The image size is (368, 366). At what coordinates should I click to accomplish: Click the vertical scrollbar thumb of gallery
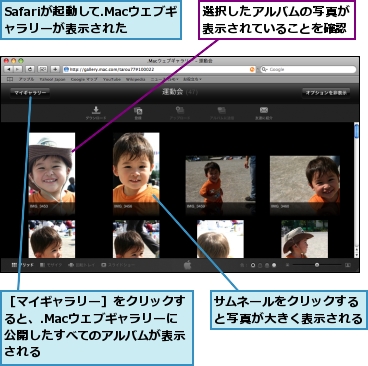click(356, 130)
